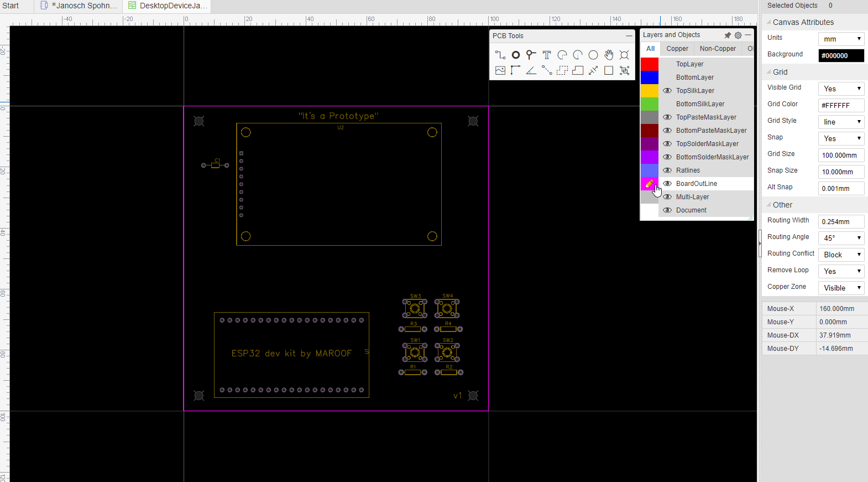Select the Document layer name

[691, 210]
